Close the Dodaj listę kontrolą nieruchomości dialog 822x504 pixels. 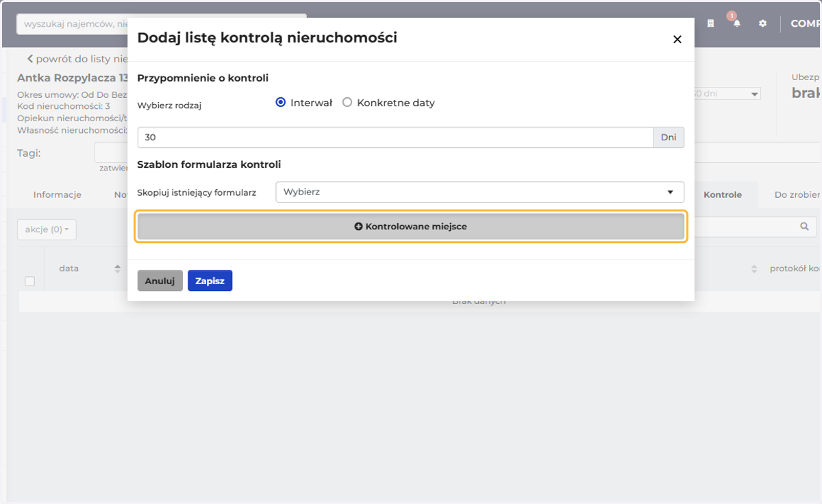[x=677, y=39]
